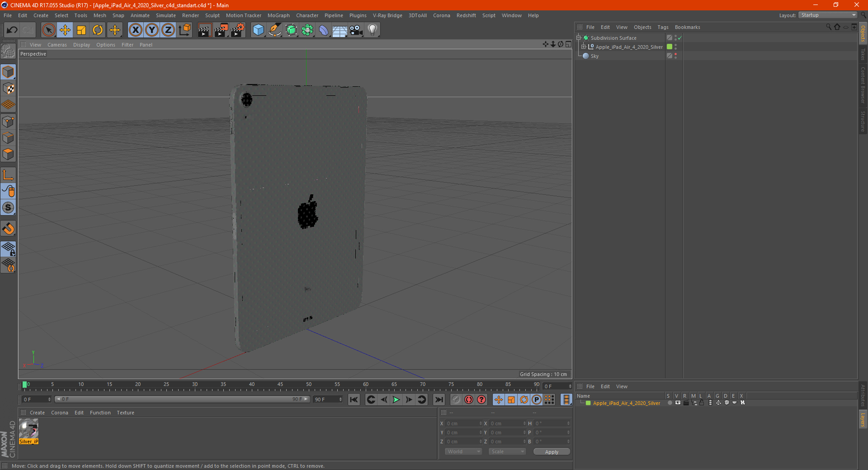
Task: Expand the Apple_iPad_Air_4_2020_Silver object
Action: pos(584,47)
